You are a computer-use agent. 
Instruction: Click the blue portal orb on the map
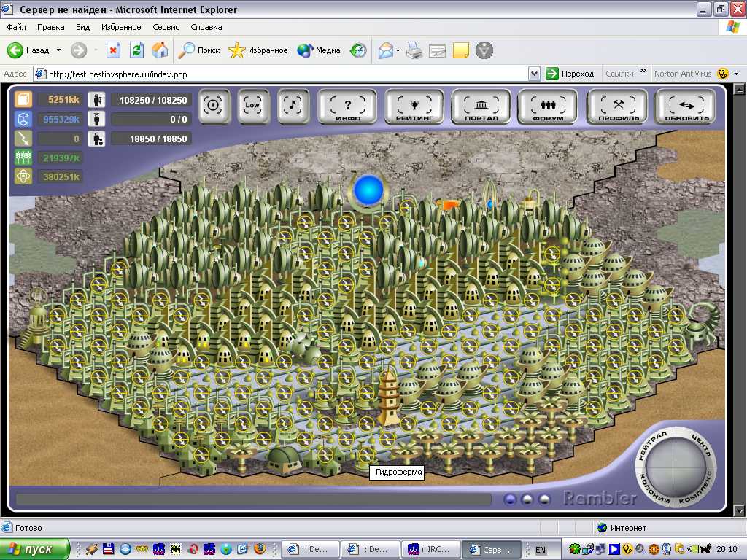[368, 190]
